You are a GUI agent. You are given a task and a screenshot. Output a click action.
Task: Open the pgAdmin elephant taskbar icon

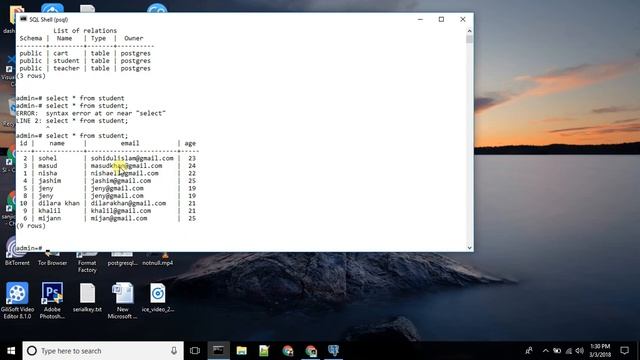click(333, 350)
